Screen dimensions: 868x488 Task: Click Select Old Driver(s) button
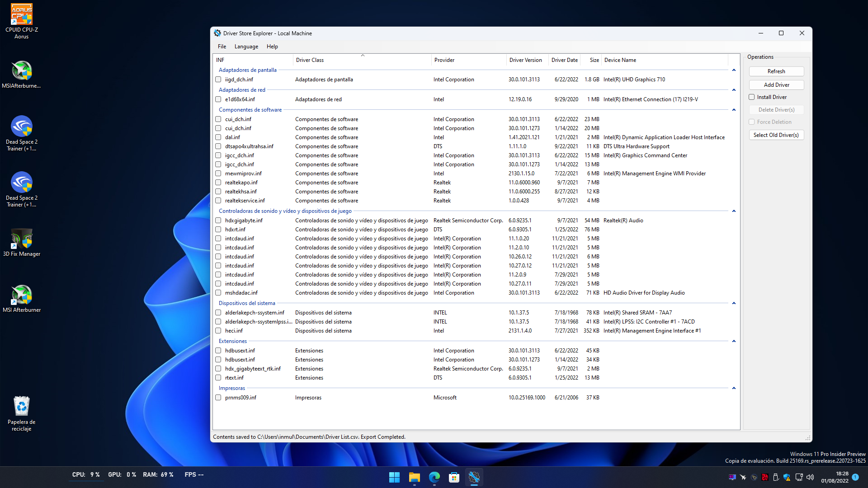(776, 135)
